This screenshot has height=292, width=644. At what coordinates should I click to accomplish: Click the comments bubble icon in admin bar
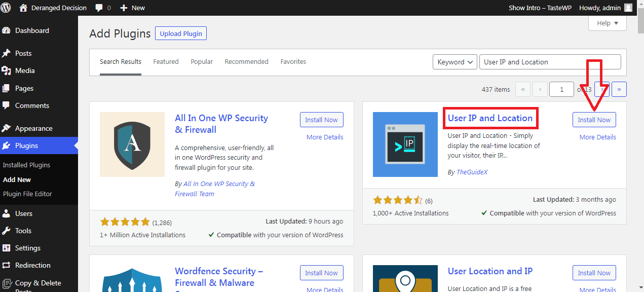pos(99,8)
